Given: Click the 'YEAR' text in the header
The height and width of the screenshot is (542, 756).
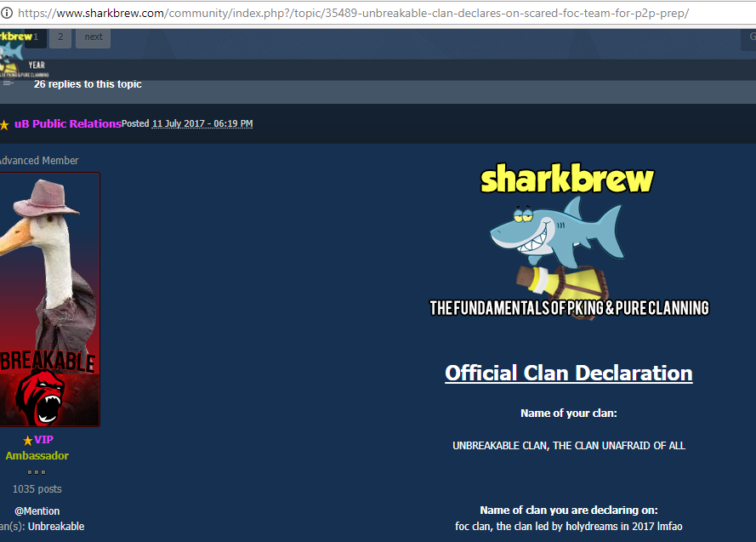Looking at the screenshot, I should (x=37, y=66).
